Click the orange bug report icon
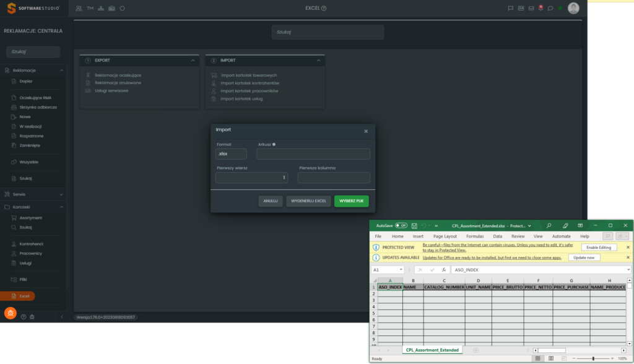The width and height of the screenshot is (634, 364). click(11, 313)
